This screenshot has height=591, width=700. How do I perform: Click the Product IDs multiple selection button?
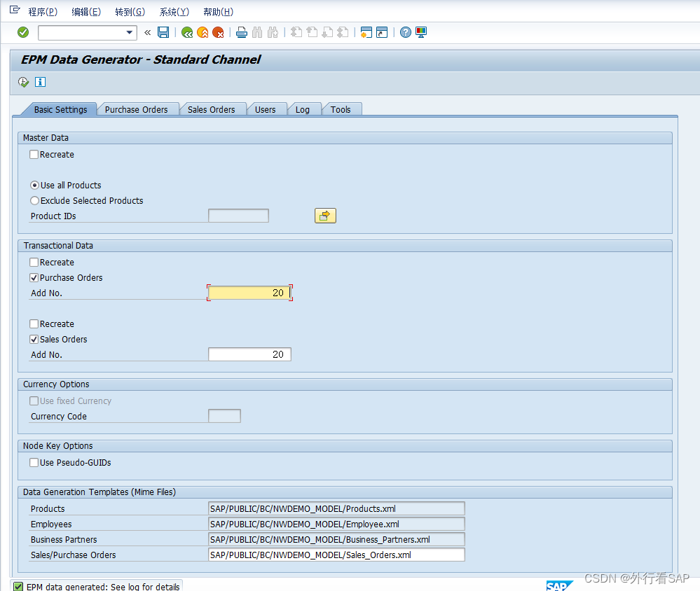325,216
